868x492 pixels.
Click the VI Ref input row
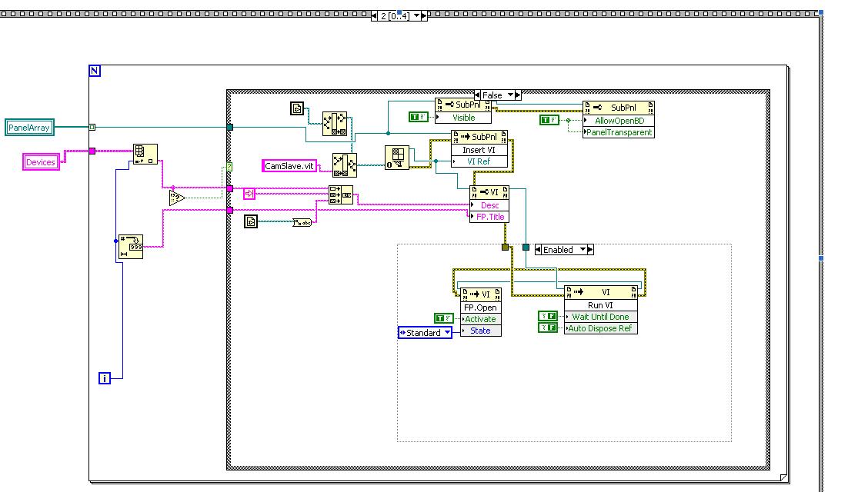point(479,161)
